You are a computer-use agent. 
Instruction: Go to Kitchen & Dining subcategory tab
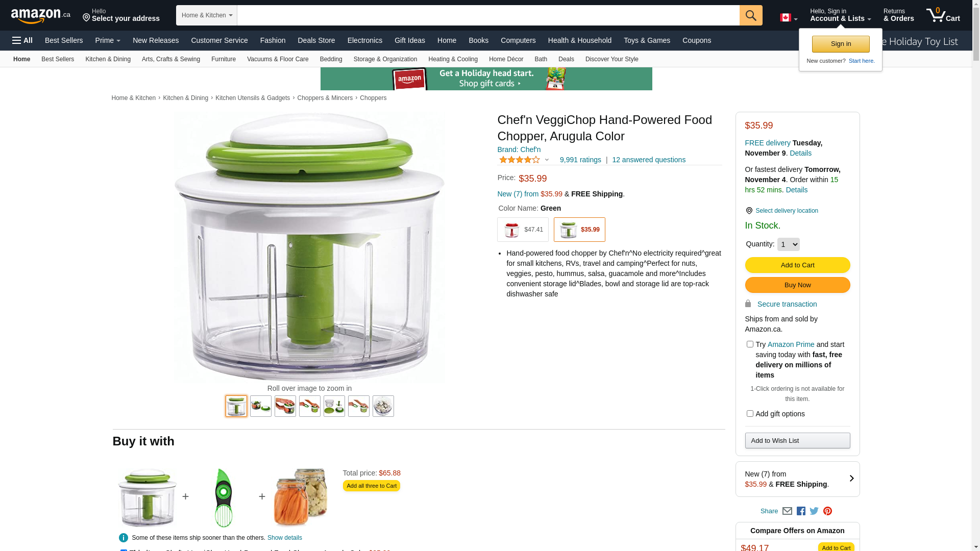(108, 59)
